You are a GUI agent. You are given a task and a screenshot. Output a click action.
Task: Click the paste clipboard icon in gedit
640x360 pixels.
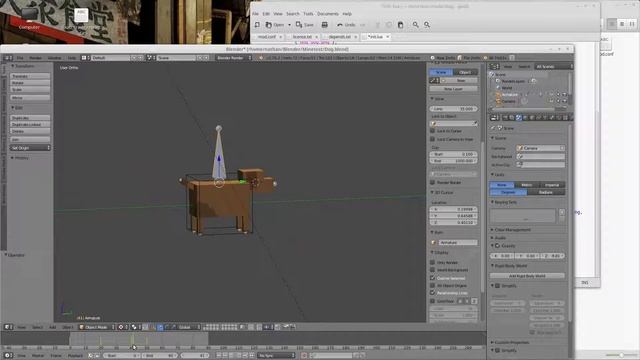[x=400, y=25]
